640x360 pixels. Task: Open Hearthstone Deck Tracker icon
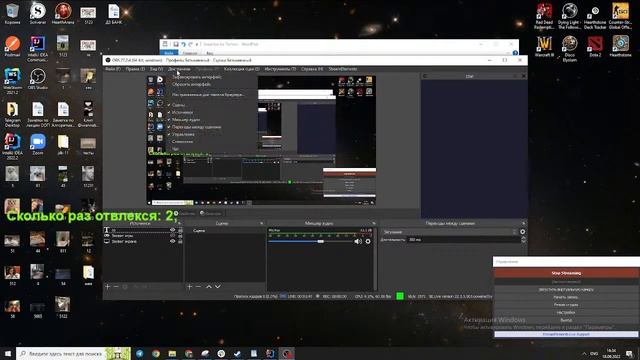[x=595, y=16]
